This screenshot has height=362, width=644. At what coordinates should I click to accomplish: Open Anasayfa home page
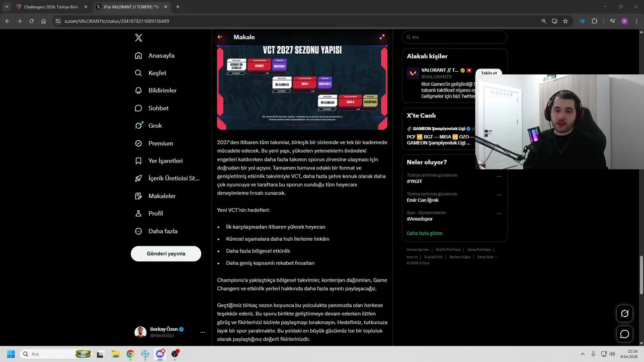tap(155, 55)
